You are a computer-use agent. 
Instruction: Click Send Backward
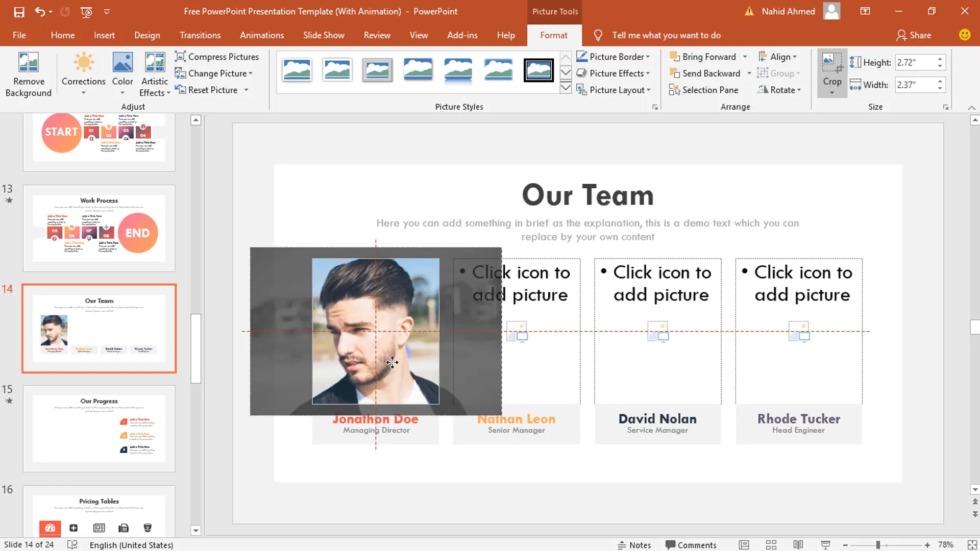(x=704, y=73)
